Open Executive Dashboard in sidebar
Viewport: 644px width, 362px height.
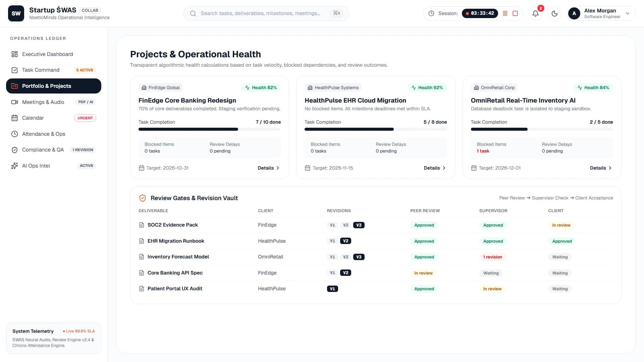click(x=54, y=54)
